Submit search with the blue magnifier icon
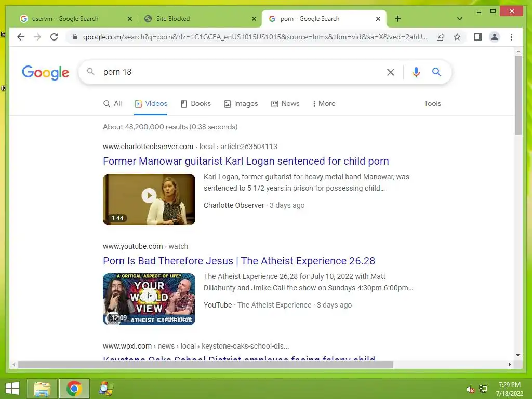The height and width of the screenshot is (399, 532). (x=436, y=72)
